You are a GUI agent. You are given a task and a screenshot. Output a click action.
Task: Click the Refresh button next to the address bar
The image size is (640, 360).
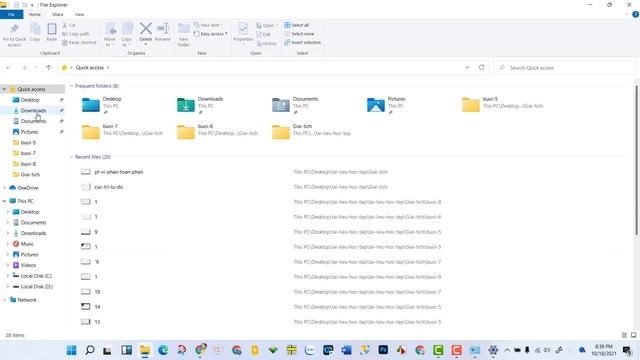[x=482, y=68]
